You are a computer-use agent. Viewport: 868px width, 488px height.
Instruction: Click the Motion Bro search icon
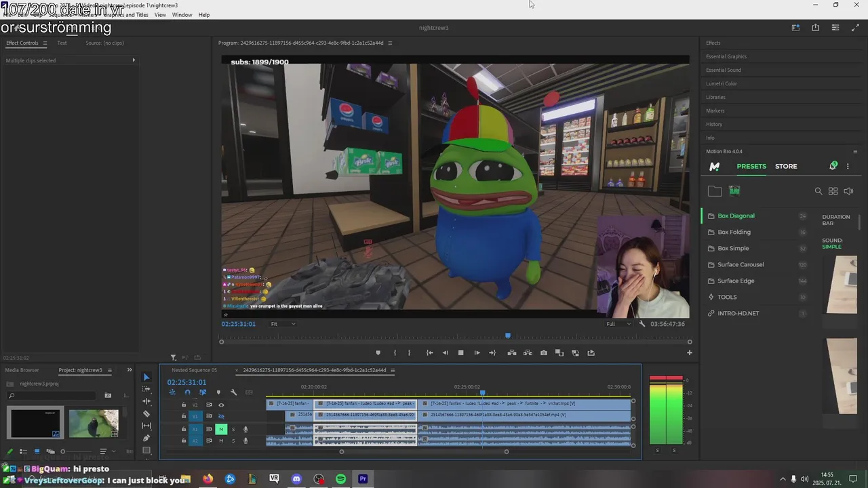tap(818, 191)
